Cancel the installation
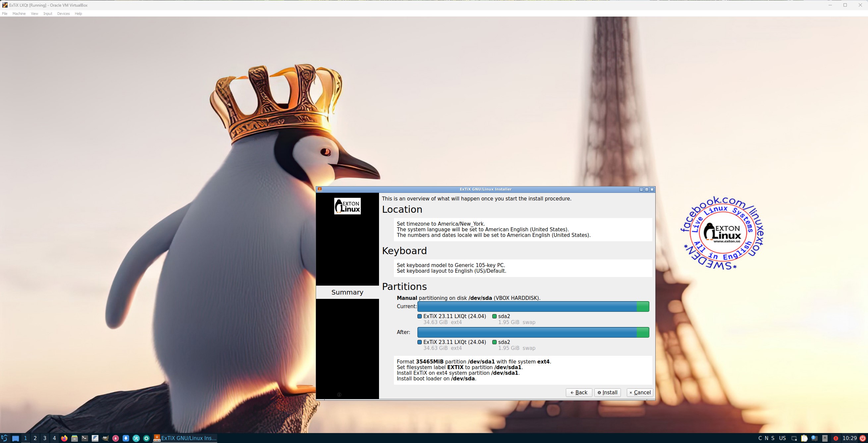This screenshot has width=868, height=443. [x=639, y=392]
